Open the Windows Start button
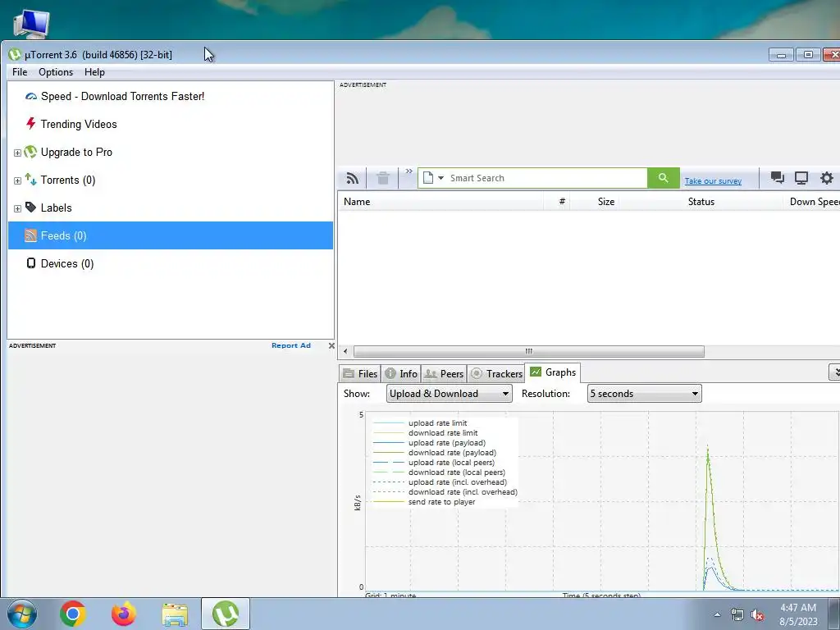This screenshot has width=840, height=630. click(x=22, y=614)
